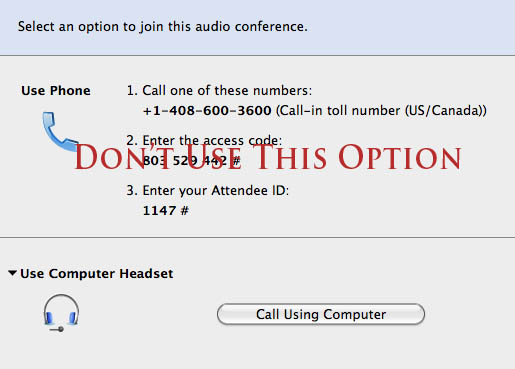The image size is (515, 369).
Task: Click the Use Computer Headset label
Action: (97, 274)
